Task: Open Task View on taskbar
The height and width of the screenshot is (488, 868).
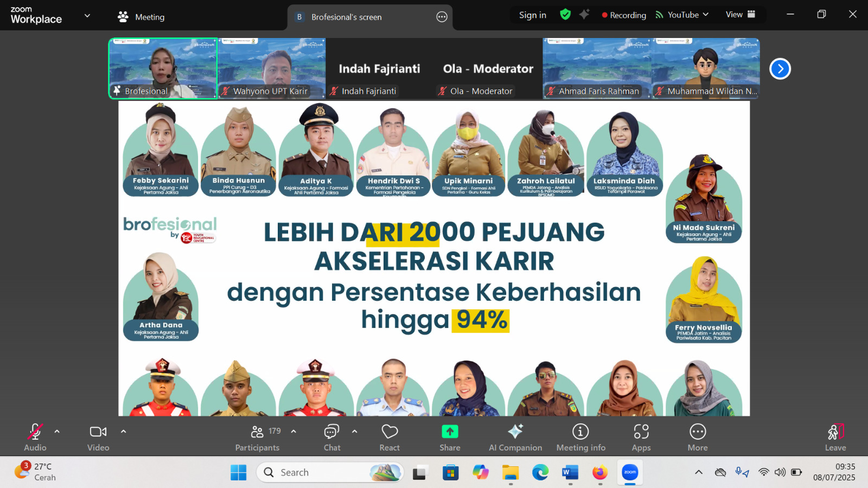Action: tap(419, 472)
